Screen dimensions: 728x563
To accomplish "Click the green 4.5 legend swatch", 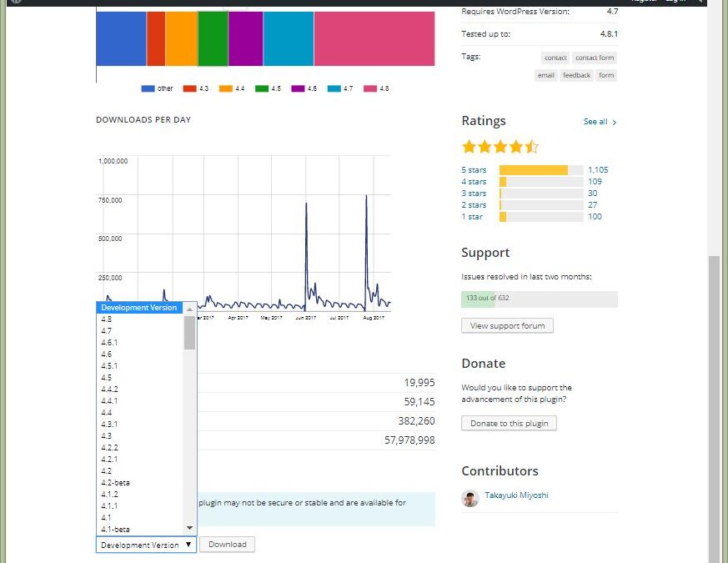I will point(262,88).
